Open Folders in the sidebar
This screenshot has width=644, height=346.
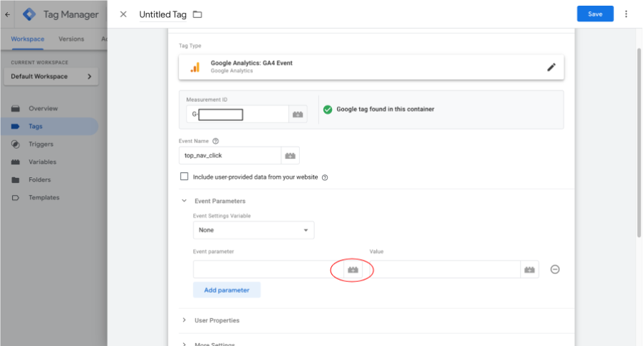[x=40, y=180]
